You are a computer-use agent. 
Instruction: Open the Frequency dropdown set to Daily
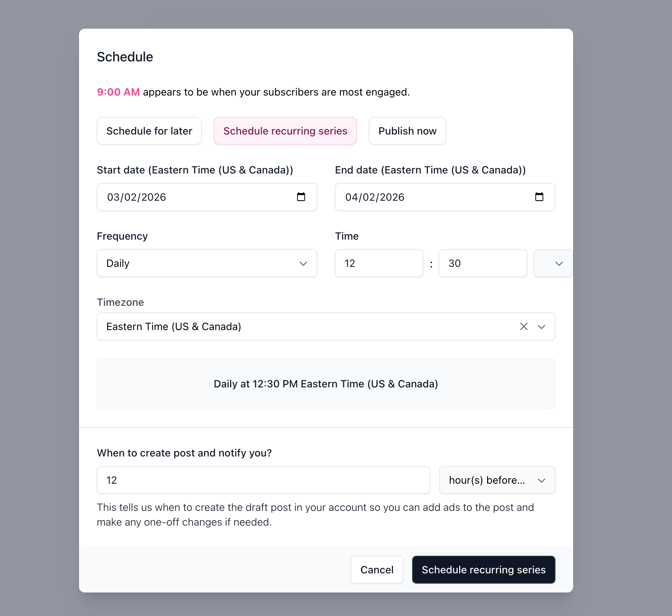pyautogui.click(x=207, y=263)
